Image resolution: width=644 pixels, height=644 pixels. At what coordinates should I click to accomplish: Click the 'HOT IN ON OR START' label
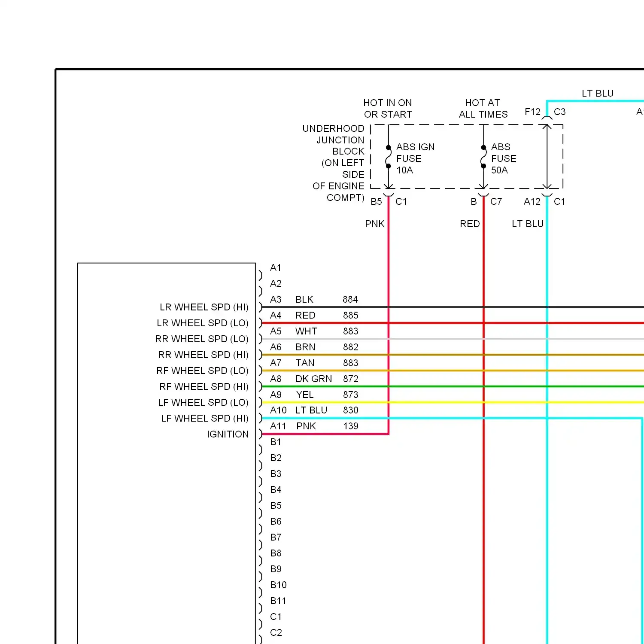(x=388, y=109)
